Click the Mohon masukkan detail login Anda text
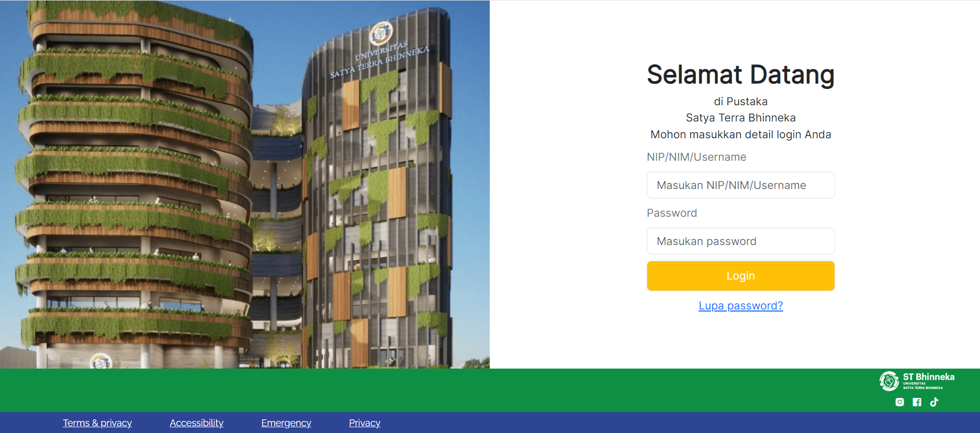 point(740,135)
